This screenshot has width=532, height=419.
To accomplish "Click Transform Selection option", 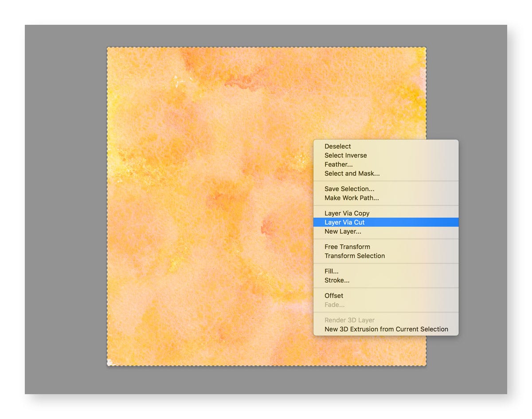I will coord(386,256).
